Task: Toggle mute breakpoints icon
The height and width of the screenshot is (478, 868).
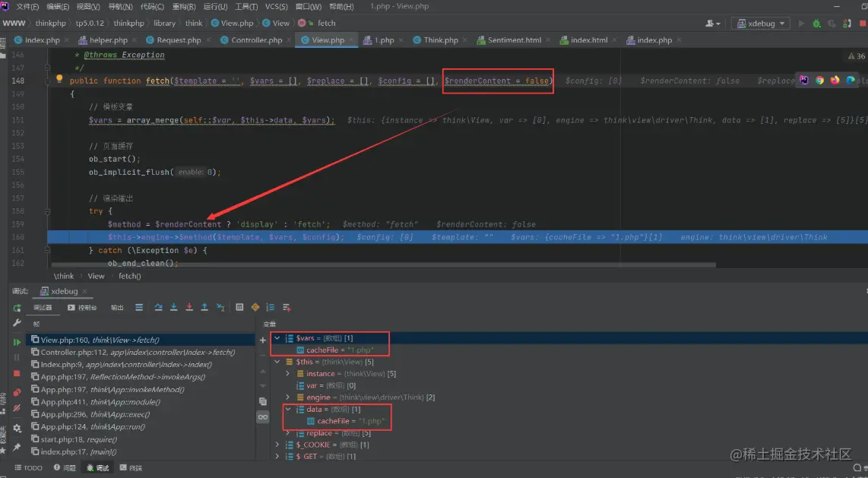Action: pyautogui.click(x=17, y=408)
